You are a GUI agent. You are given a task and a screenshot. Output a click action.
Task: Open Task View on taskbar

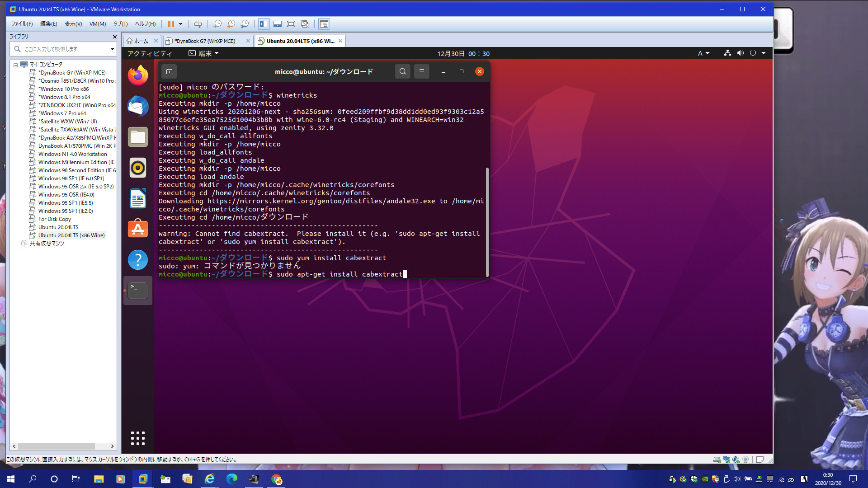76,479
